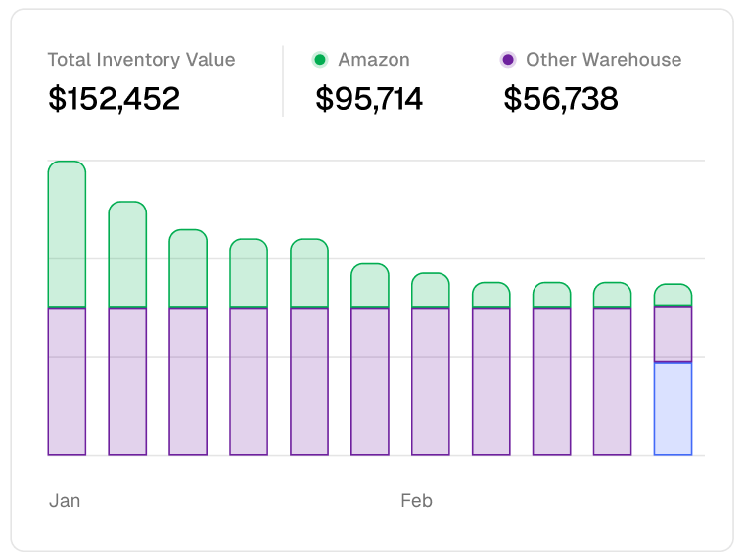Image resolution: width=744 pixels, height=560 pixels.
Task: Select the Amazon legend label
Action: click(x=373, y=60)
